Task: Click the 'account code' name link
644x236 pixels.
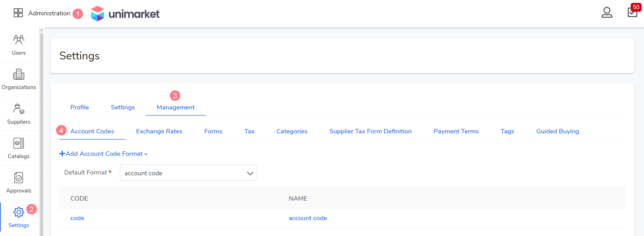Action: (308, 218)
